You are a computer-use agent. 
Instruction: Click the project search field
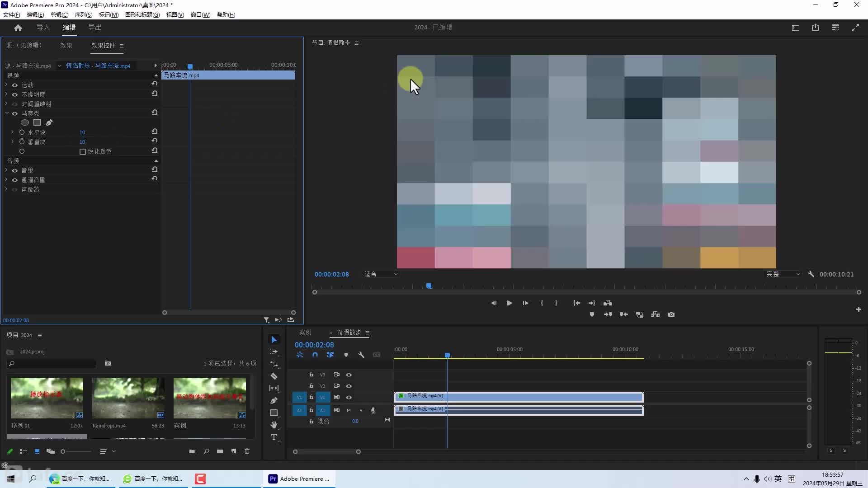[52, 364]
